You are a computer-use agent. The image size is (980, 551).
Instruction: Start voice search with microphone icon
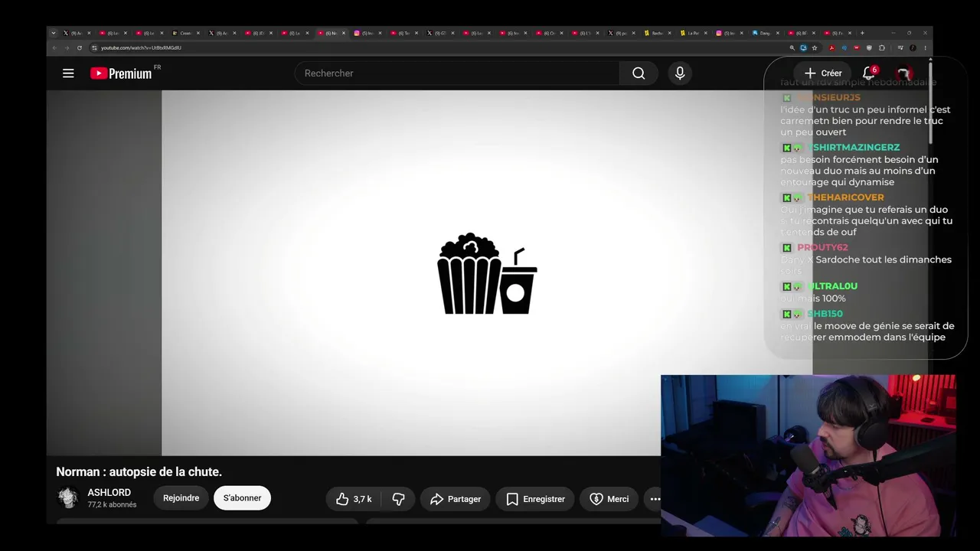[679, 73]
